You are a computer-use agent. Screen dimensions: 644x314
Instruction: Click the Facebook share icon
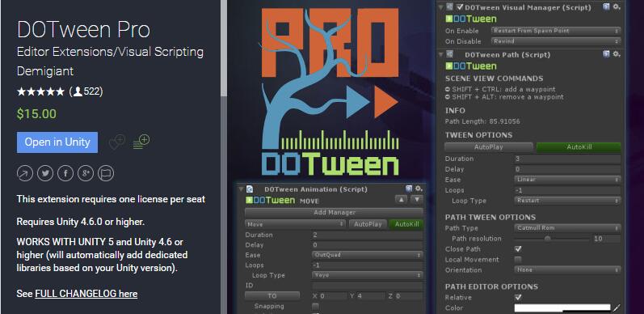(65, 173)
